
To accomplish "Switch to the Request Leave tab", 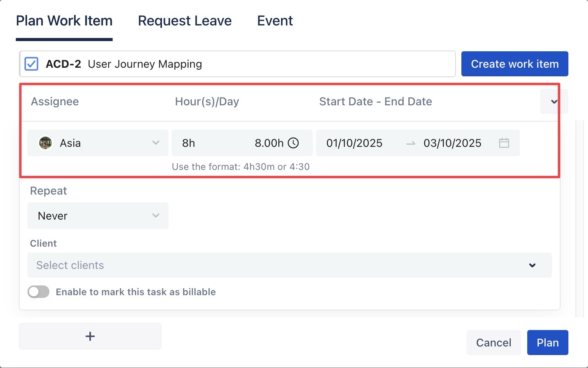I will tap(185, 21).
